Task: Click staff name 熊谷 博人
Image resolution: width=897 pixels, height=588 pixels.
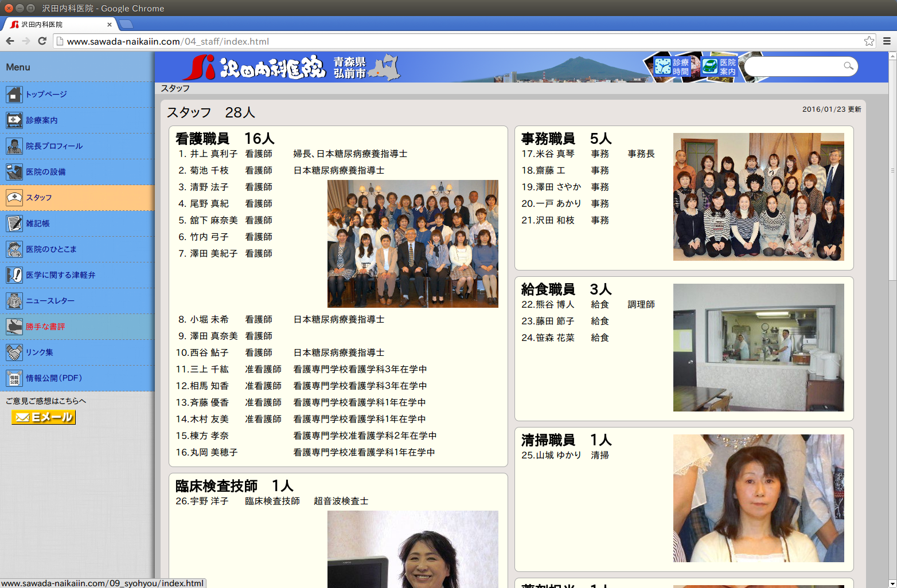Action: (x=556, y=304)
